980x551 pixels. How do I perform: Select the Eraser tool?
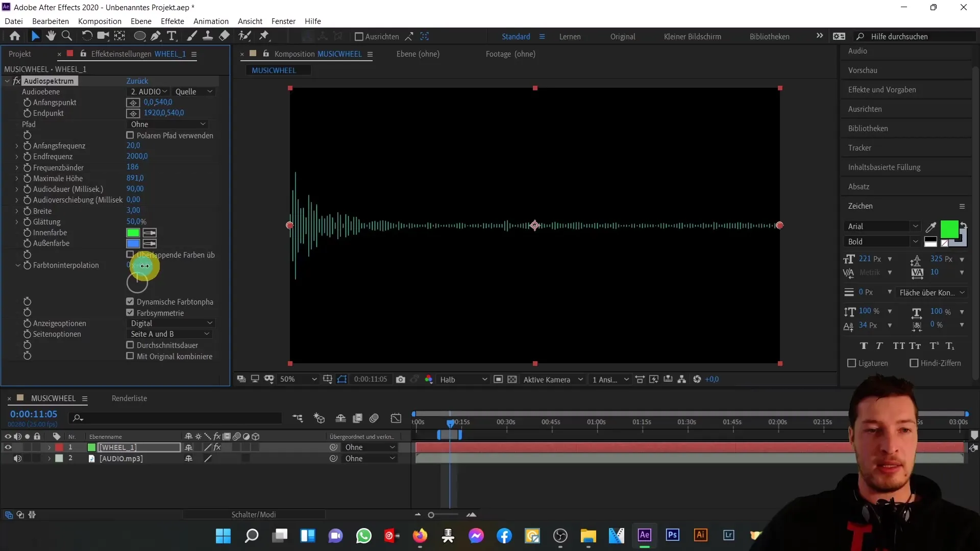[x=224, y=36]
